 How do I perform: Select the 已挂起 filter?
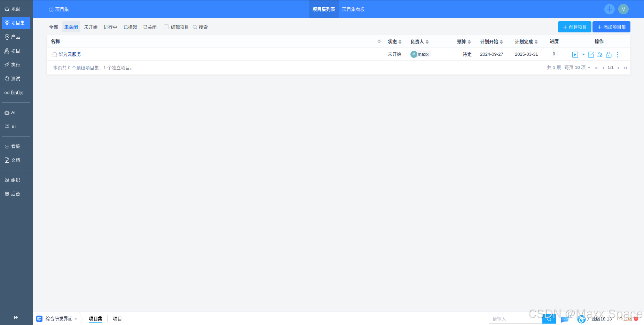click(130, 27)
